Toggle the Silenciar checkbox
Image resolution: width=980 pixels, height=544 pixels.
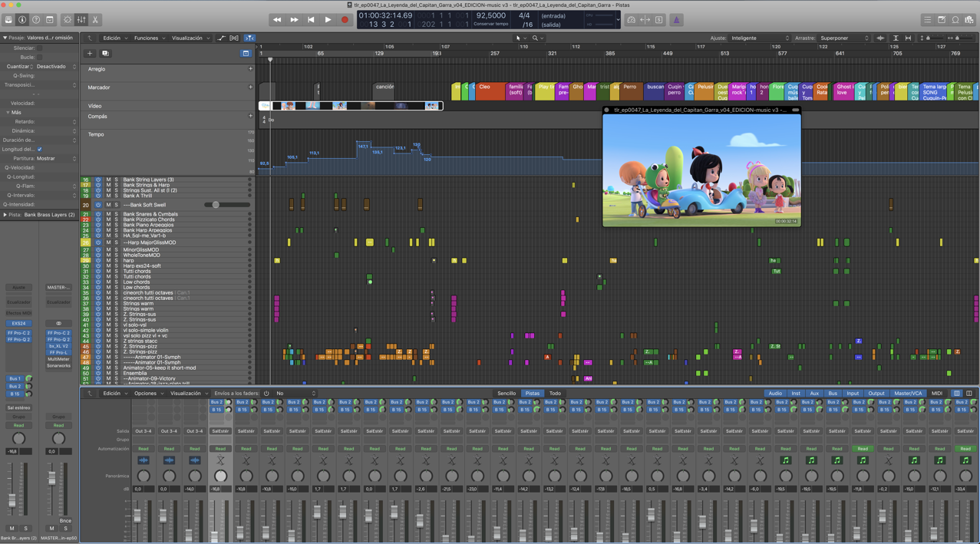point(40,48)
